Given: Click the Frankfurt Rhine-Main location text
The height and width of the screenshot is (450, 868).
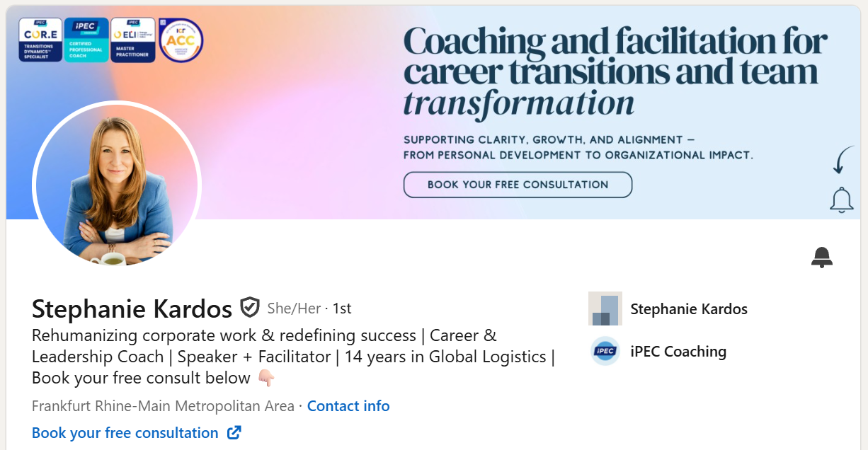Looking at the screenshot, I should click(161, 405).
